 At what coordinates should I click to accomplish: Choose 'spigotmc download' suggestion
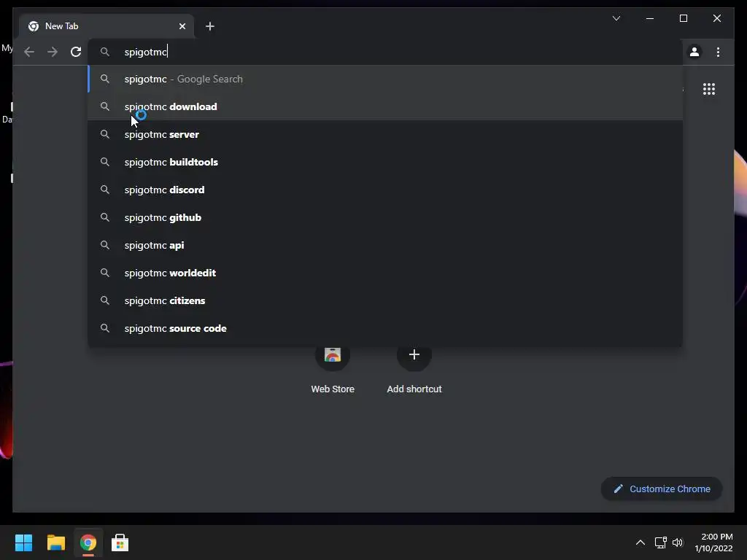click(x=385, y=106)
